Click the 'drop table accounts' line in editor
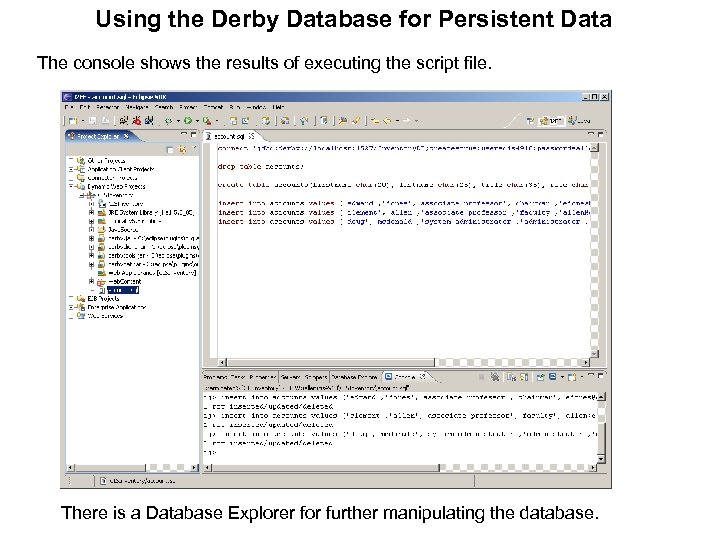Viewport: 720px width, 540px height. point(260,167)
